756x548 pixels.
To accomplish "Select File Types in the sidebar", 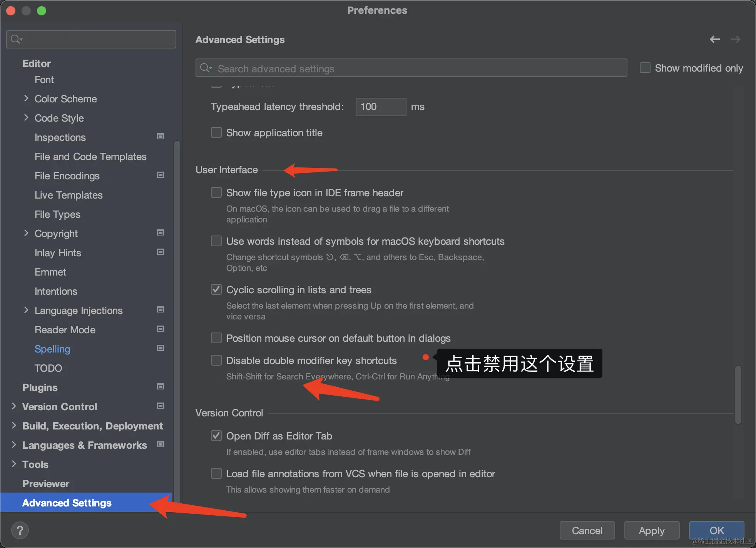I will [57, 214].
